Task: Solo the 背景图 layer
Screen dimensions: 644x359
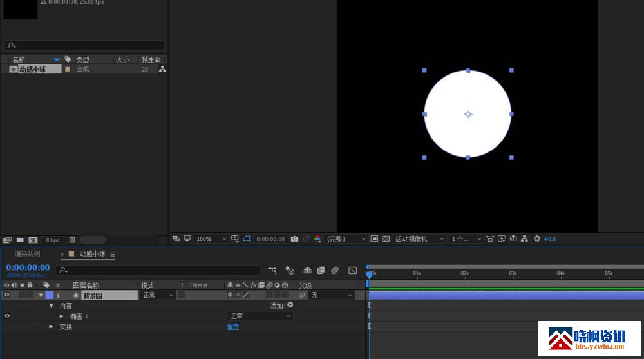Action: 22,295
